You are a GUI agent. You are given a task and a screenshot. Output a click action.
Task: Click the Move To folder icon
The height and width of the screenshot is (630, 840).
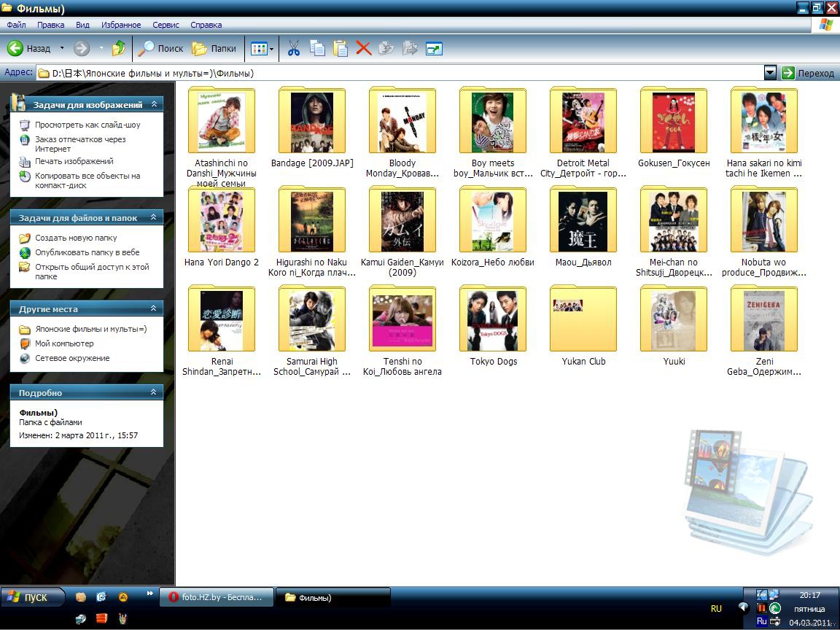386,49
